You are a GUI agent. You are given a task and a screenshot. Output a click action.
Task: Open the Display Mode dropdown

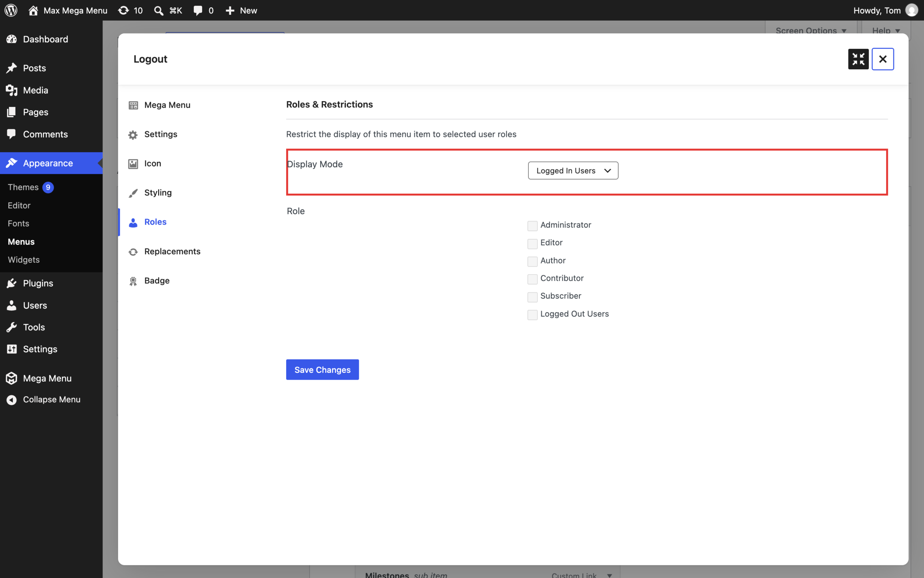tap(573, 171)
